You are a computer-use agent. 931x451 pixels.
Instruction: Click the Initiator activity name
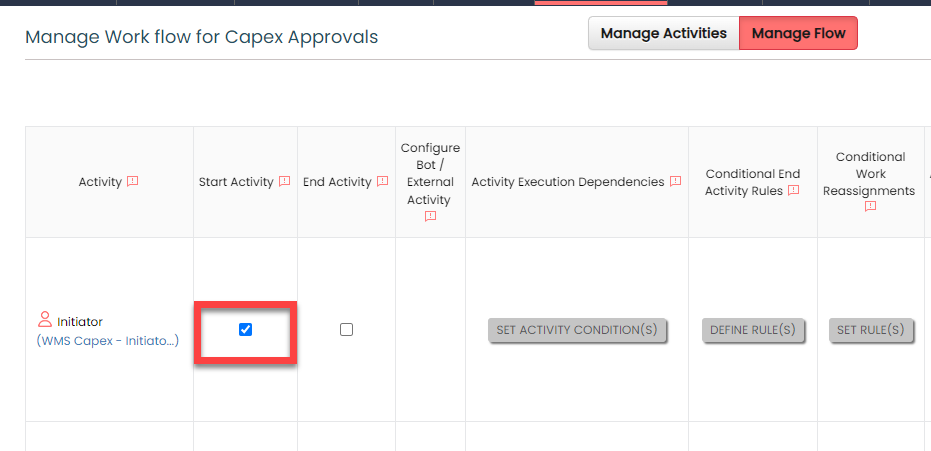pyautogui.click(x=80, y=322)
